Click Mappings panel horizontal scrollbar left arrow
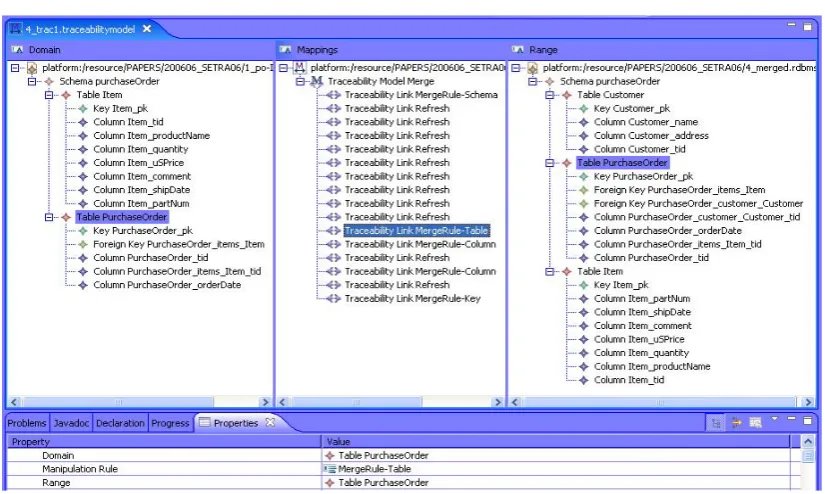The width and height of the screenshot is (825, 494). point(283,402)
